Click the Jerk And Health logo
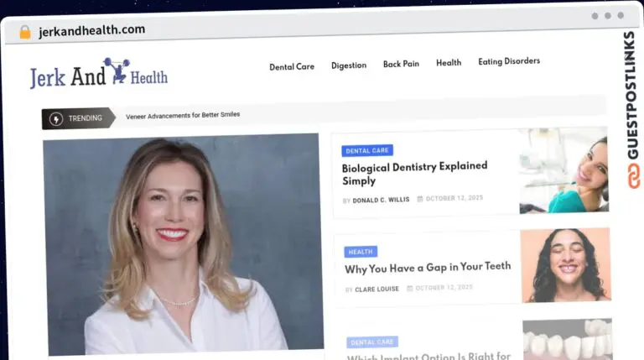This screenshot has width=644, height=360. point(98,75)
